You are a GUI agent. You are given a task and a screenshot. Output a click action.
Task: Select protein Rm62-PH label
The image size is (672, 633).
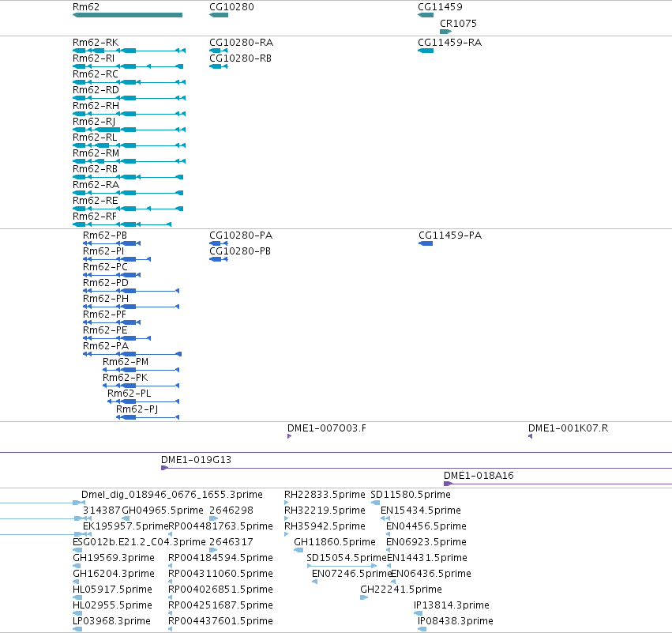coord(106,299)
